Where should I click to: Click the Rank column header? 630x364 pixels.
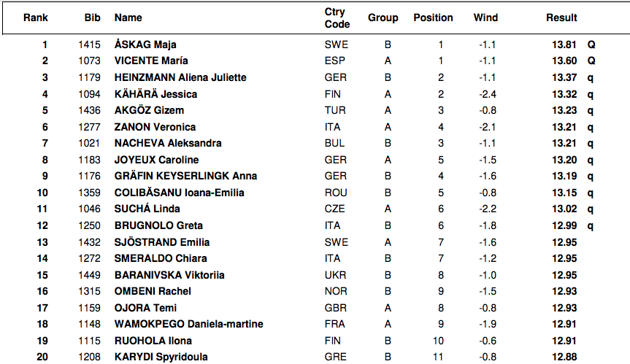tap(36, 18)
